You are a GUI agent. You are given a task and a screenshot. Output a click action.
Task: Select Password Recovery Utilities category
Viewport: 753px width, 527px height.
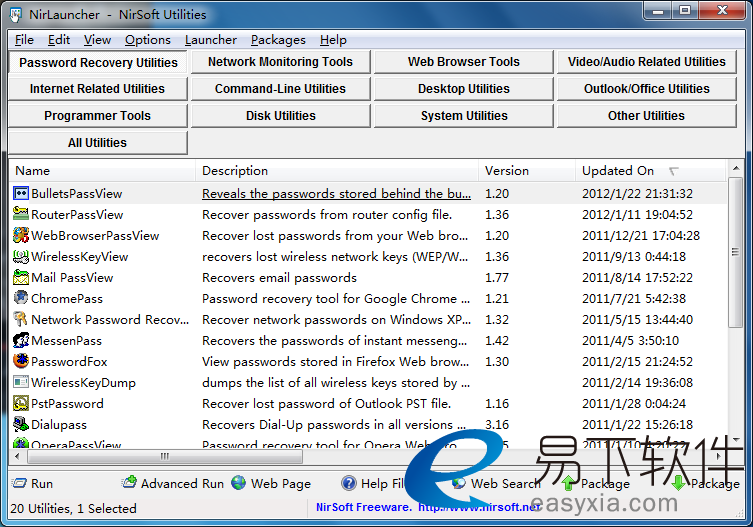98,62
